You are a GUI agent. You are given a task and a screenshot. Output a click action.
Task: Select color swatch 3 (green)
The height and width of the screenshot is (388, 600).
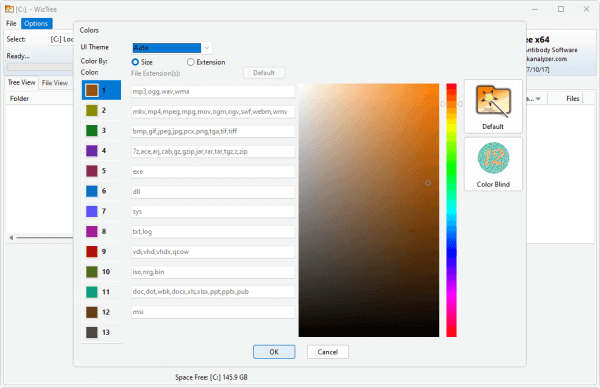92,130
